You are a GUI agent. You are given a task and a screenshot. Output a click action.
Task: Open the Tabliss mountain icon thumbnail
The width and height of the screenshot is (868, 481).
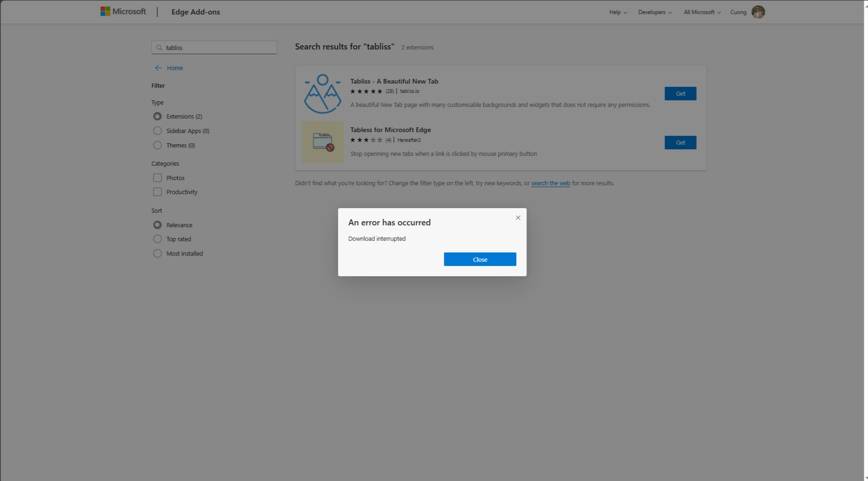pyautogui.click(x=322, y=93)
